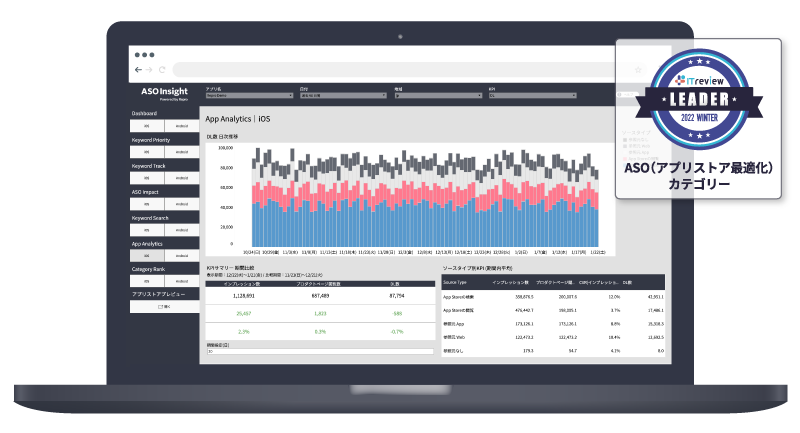The image size is (800, 433).
Task: Select Android under Category Rank
Action: tap(182, 281)
